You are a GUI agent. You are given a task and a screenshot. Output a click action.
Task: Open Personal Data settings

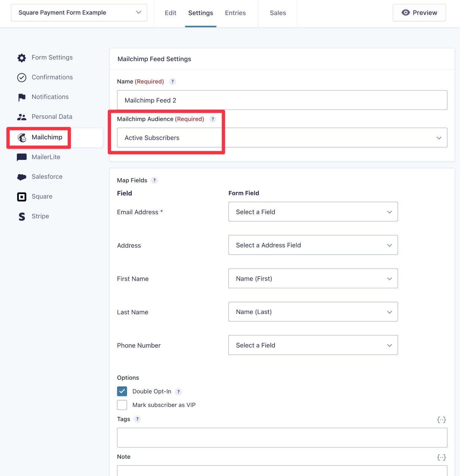click(x=52, y=117)
